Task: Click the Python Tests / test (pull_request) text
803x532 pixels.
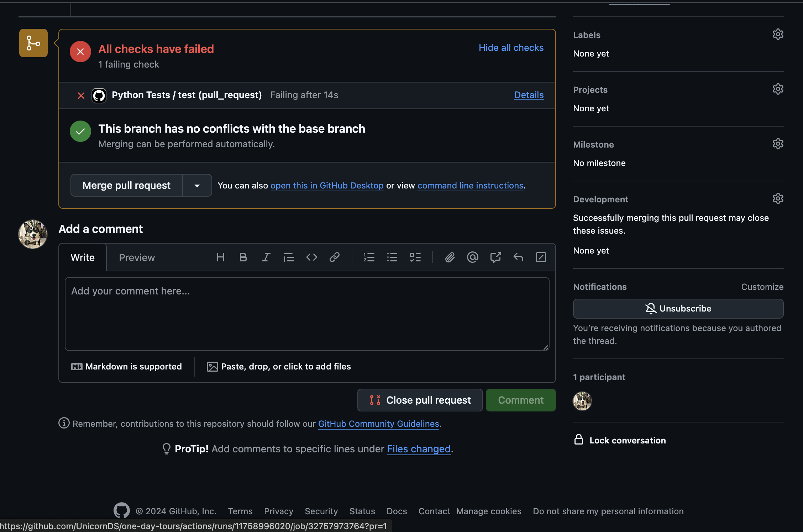Action: click(187, 95)
